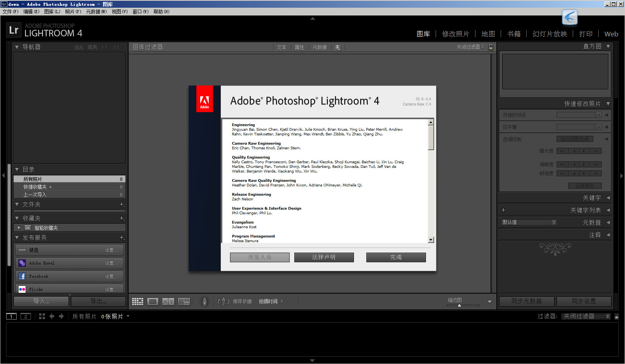Select the painter spray can tool
Viewport: 625px width, 364px height.
pyautogui.click(x=205, y=301)
